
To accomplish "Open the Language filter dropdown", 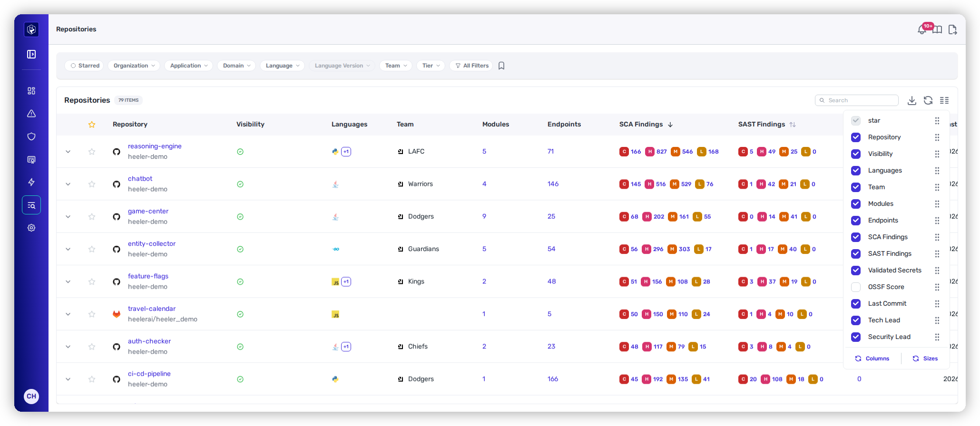I will click(x=283, y=66).
